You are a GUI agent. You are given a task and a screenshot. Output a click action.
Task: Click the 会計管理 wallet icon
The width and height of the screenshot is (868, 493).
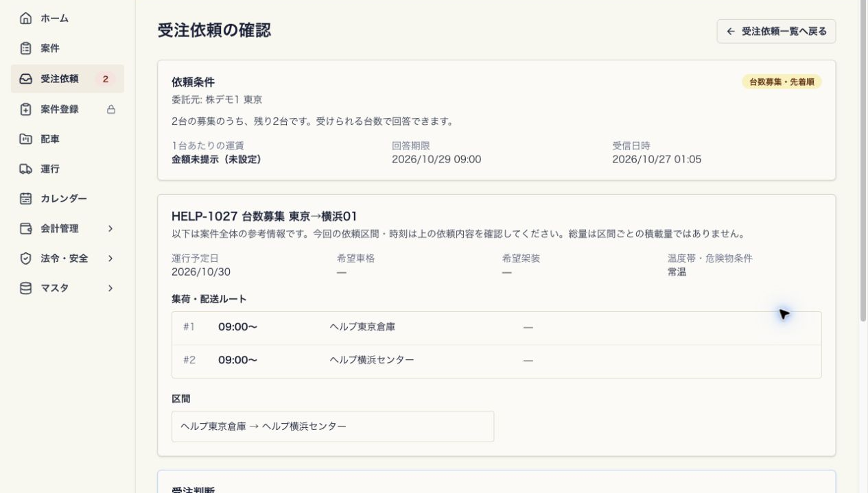click(25, 228)
